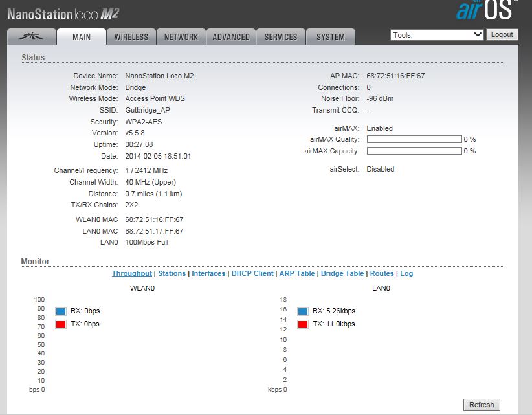Viewport: 532px width, 415px height.
Task: Click the LAN0 MAC value '68:72:51:17:FF:67'
Action: coord(155,231)
